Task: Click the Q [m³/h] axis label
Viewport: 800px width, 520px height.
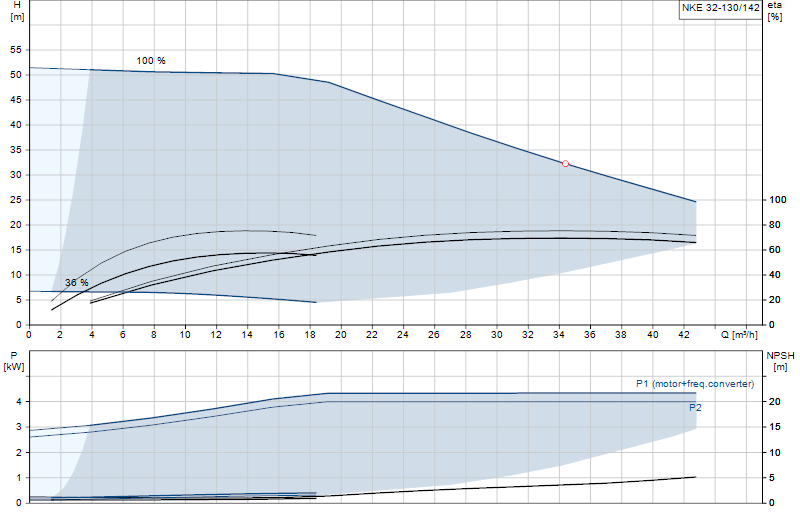Action: point(739,335)
